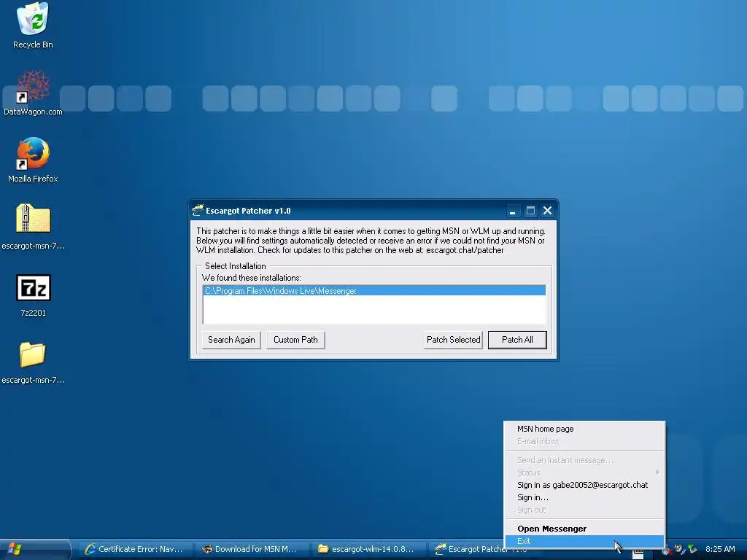Choose Exit from the Messenger tray menu
This screenshot has height=560, width=747.
pyautogui.click(x=584, y=541)
